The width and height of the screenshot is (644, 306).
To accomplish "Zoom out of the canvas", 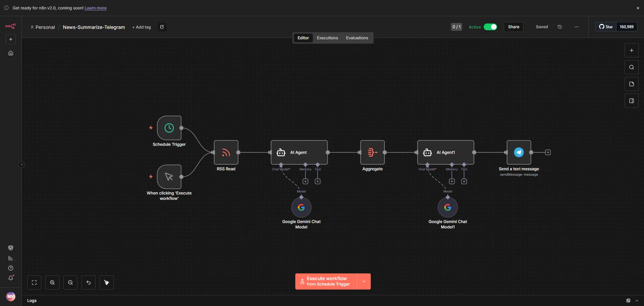I will pyautogui.click(x=70, y=282).
